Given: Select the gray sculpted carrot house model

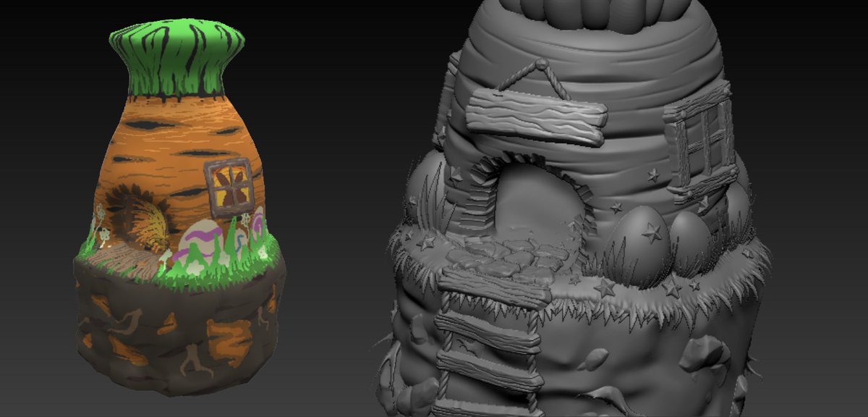Looking at the screenshot, I should point(571,210).
